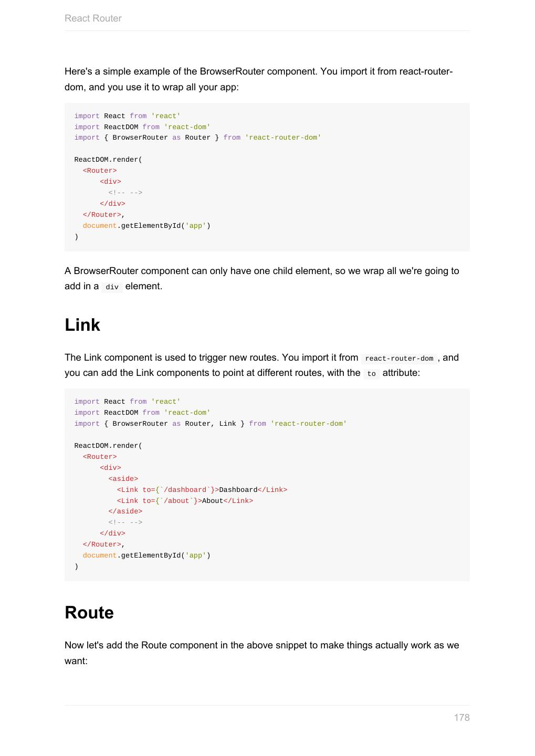Click the last "document.getElementById('app')" line
Screen dimensions: 535x756
[x=146, y=555]
